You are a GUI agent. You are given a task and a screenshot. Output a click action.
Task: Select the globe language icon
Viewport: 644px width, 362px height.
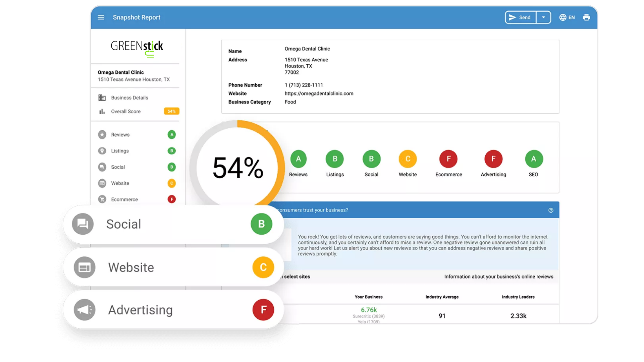563,17
